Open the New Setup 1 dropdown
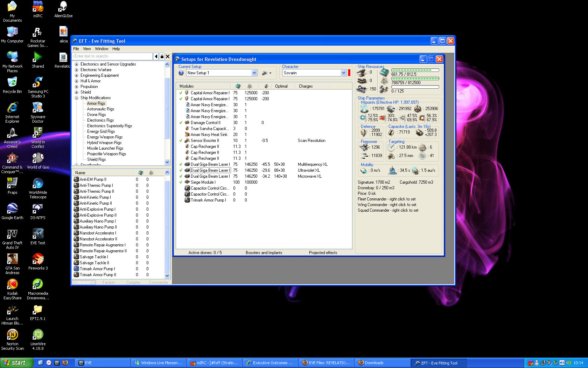This screenshot has height=368, width=588. 254,73
